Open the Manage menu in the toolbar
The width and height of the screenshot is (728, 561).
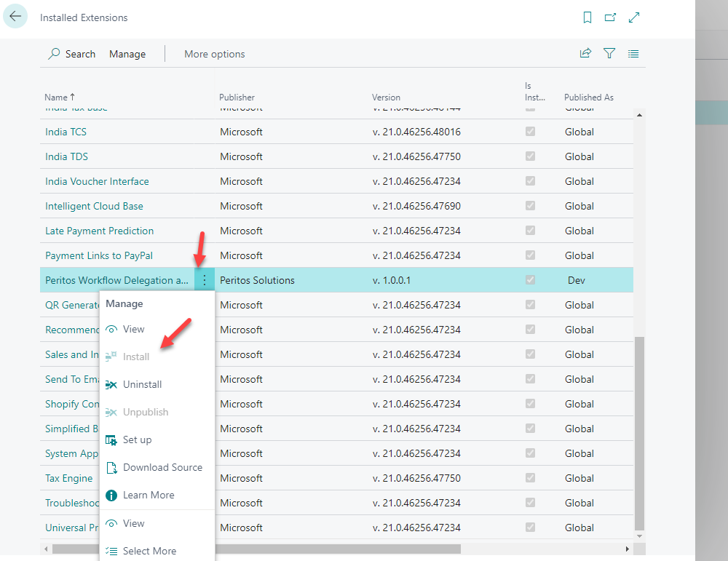pyautogui.click(x=127, y=54)
